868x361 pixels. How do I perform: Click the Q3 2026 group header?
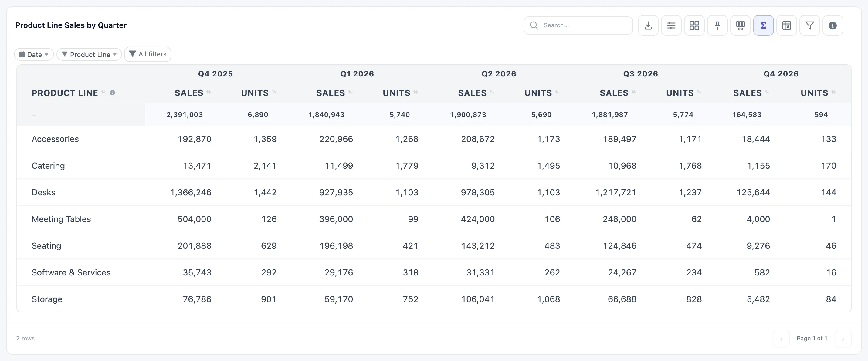coord(641,74)
